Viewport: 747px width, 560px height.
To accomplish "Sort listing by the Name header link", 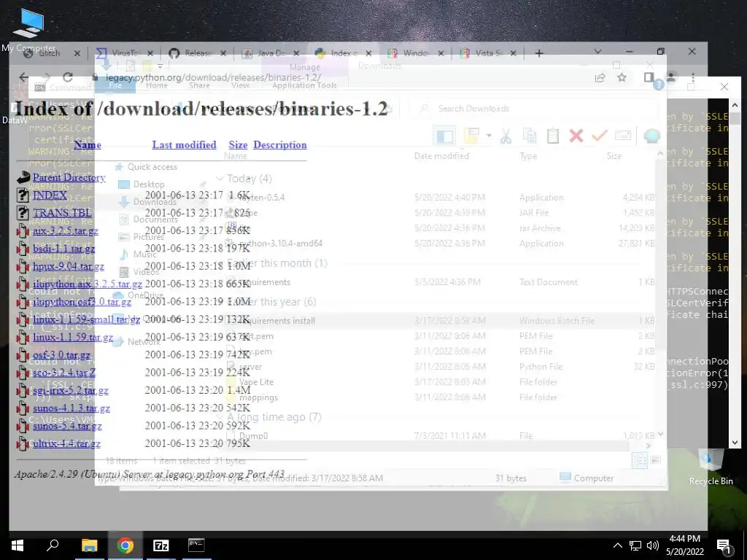I will 88,145.
